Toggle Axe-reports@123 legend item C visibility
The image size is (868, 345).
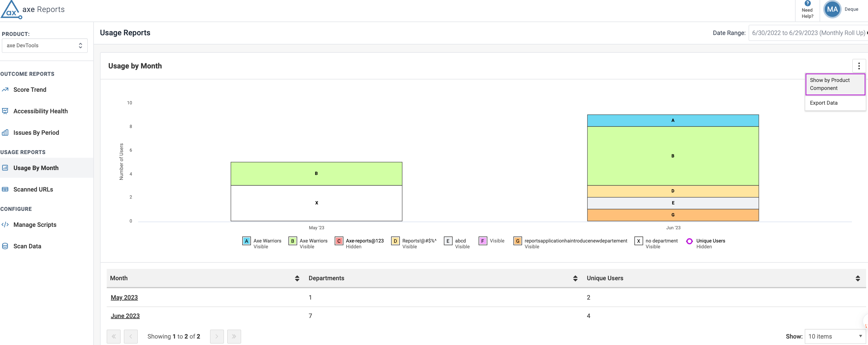pyautogui.click(x=339, y=241)
